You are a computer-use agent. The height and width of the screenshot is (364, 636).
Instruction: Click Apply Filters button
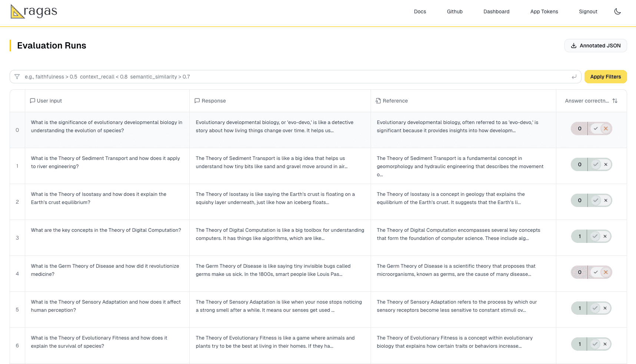tap(606, 77)
